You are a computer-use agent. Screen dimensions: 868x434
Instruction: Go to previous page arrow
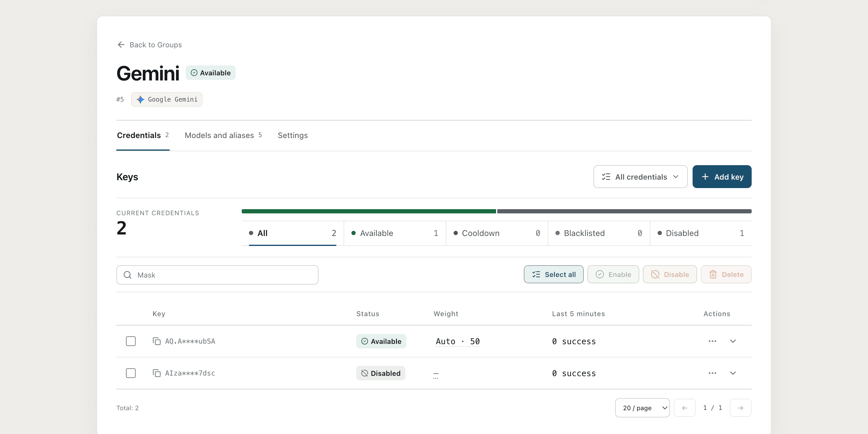click(684, 408)
